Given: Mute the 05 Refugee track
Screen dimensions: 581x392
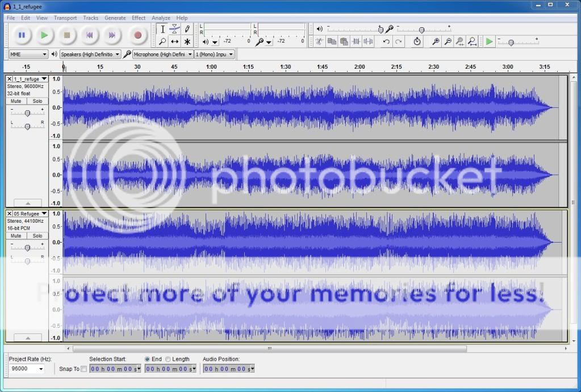Looking at the screenshot, I should (15, 235).
